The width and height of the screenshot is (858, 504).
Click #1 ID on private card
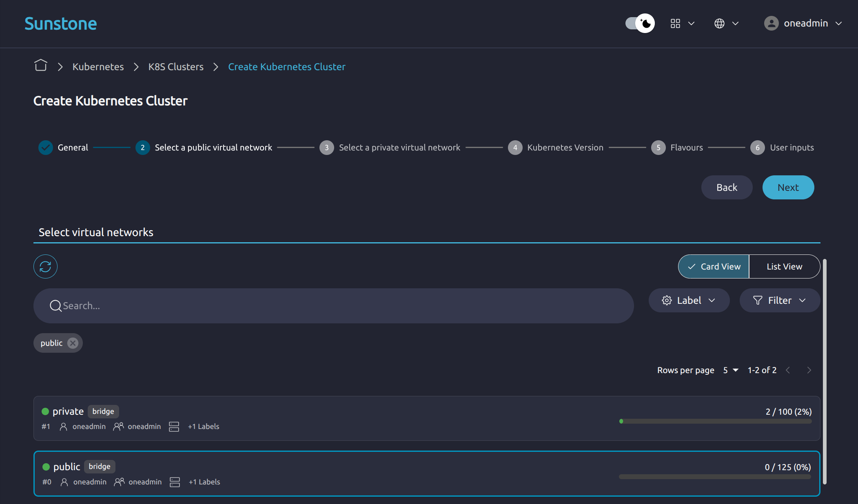click(46, 427)
